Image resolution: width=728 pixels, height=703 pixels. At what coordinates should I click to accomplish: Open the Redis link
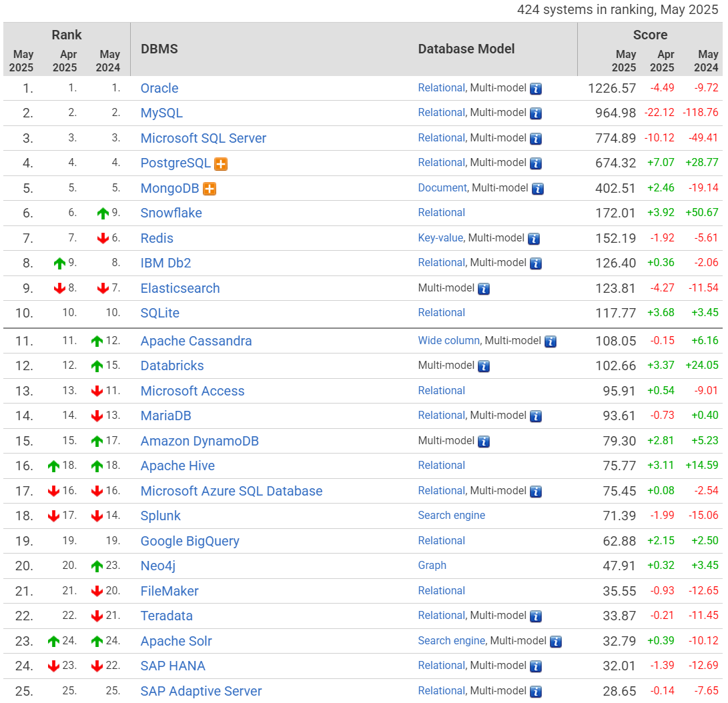[157, 239]
